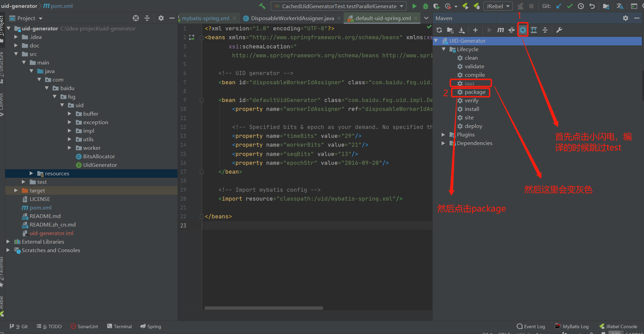Open JRebel Console
Viewport: 644px width, 334px height.
click(618, 326)
